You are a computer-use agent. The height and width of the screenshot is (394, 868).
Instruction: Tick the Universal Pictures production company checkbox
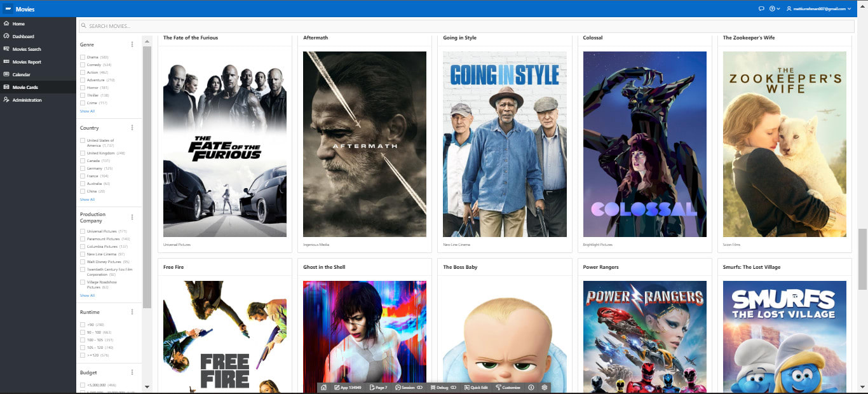[83, 231]
